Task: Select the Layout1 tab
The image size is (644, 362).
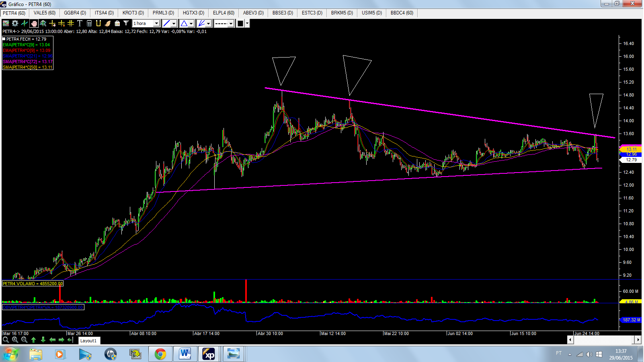Action: pos(88,341)
